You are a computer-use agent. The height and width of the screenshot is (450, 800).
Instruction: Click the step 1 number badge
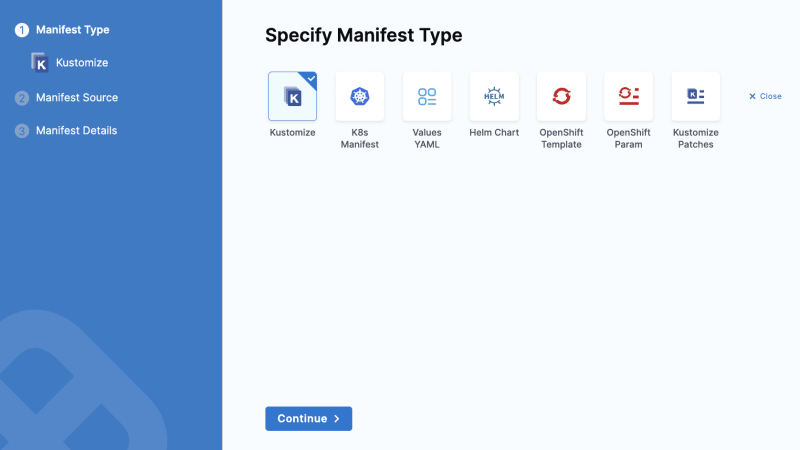[21, 30]
